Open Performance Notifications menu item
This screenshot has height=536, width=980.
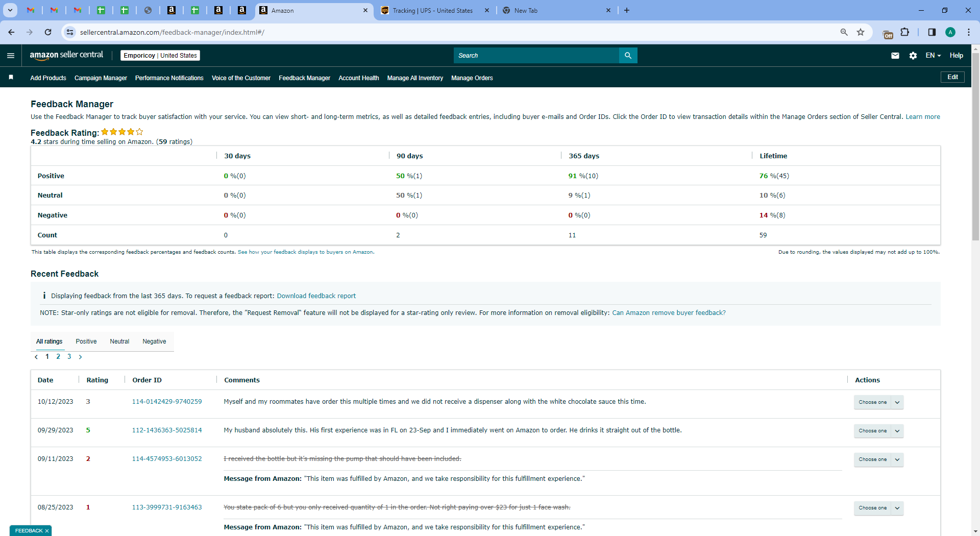169,78
